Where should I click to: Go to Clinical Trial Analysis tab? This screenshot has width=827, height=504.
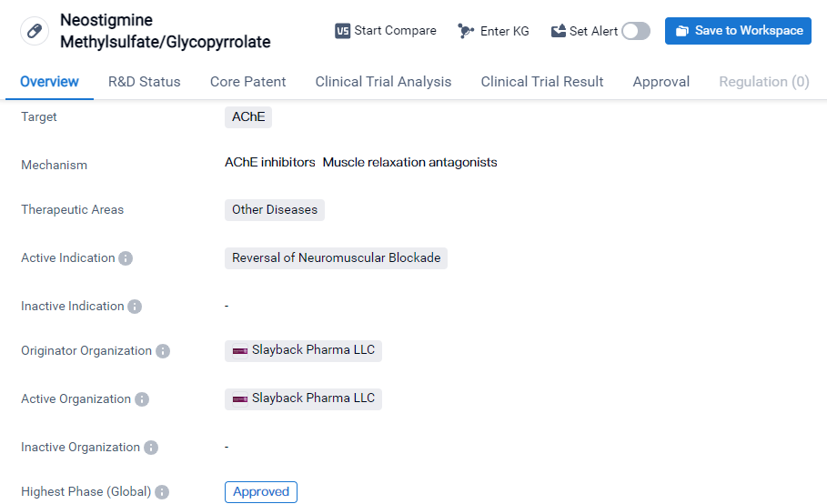click(383, 82)
